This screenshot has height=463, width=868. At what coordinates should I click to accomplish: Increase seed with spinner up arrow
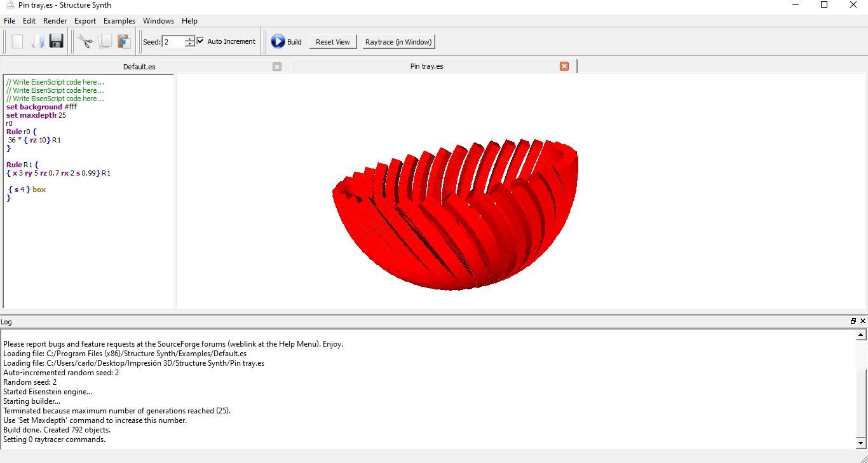[189, 39]
